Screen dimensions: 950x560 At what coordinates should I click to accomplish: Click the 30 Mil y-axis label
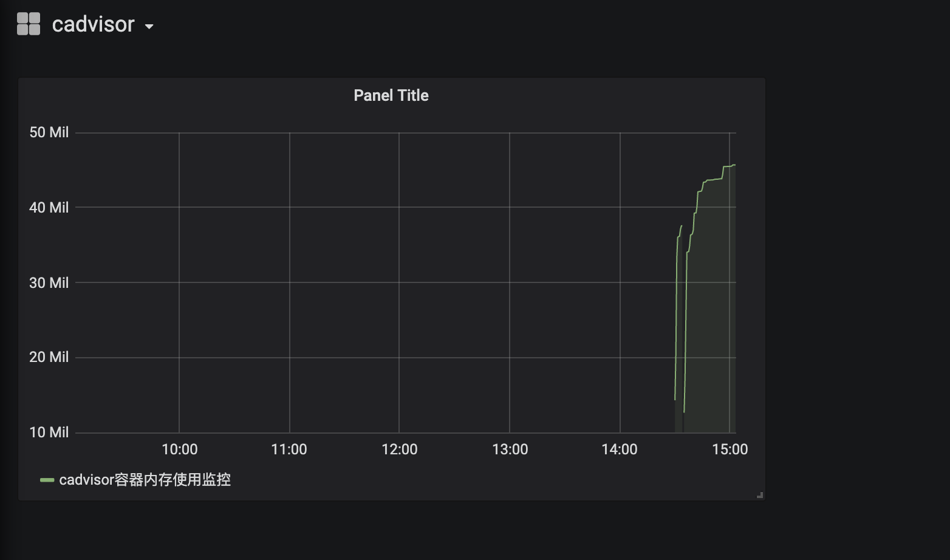(x=49, y=283)
